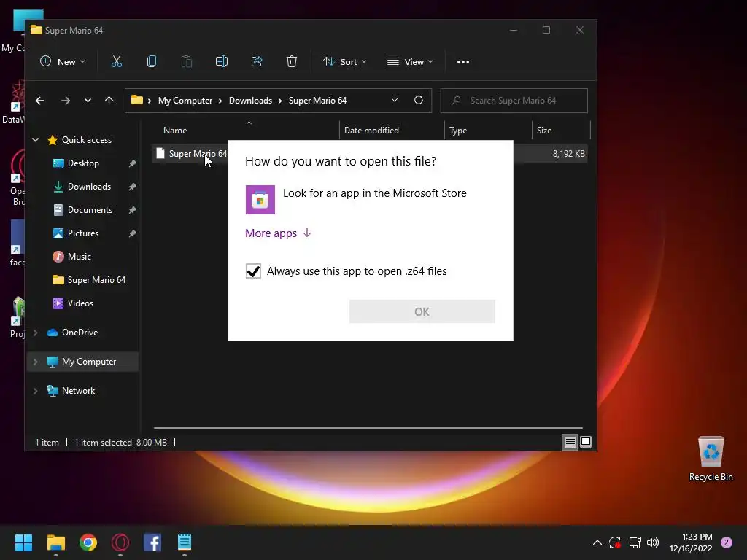
Task: Show hidden tray icons chevron
Action: [597, 542]
